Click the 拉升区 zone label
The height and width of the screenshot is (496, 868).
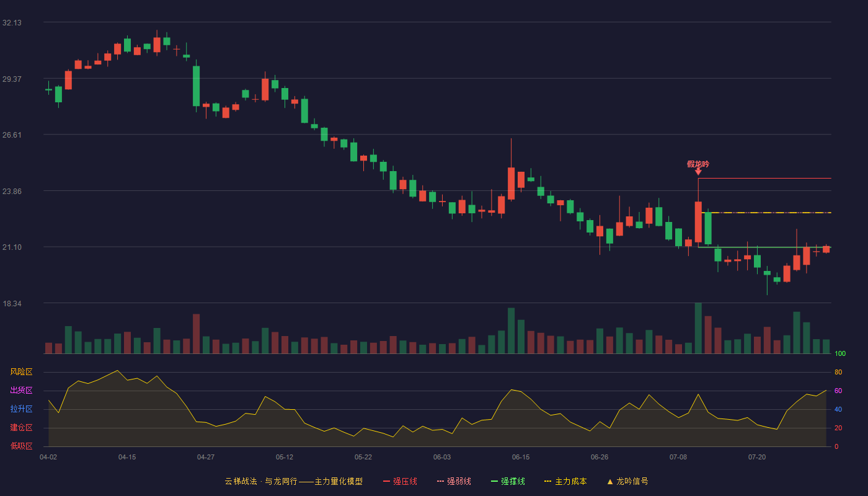tap(21, 409)
